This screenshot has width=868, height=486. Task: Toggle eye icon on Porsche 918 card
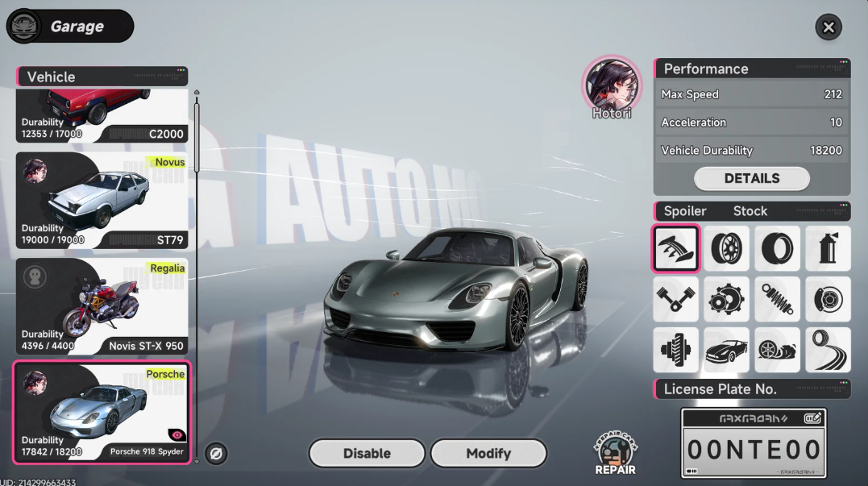tap(177, 435)
